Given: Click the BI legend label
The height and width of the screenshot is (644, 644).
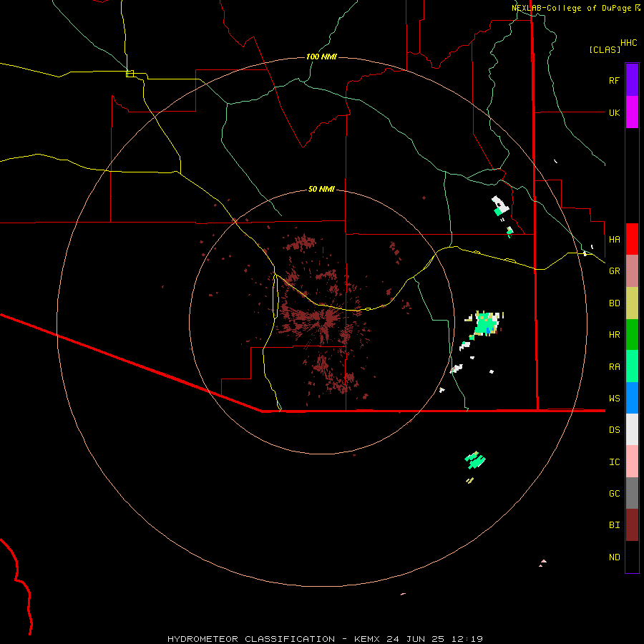Looking at the screenshot, I should tap(614, 525).
